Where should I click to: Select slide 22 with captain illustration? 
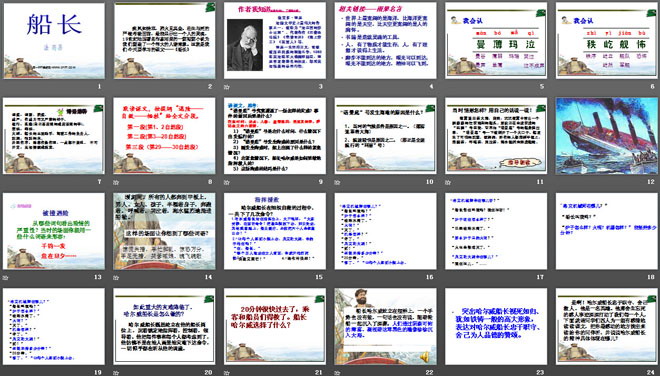coord(386,326)
